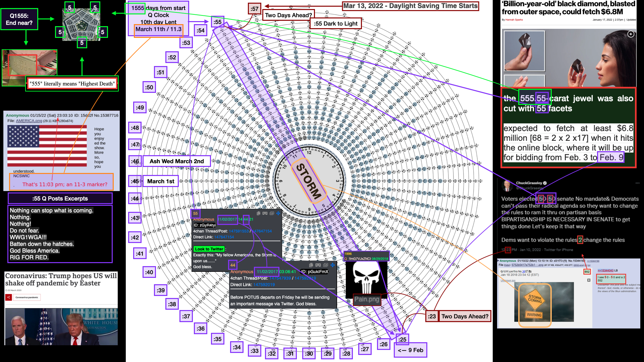Image resolution: width=644 pixels, height=362 pixels.
Task: Click the image gallery icon in post 55
Action: (x=272, y=213)
